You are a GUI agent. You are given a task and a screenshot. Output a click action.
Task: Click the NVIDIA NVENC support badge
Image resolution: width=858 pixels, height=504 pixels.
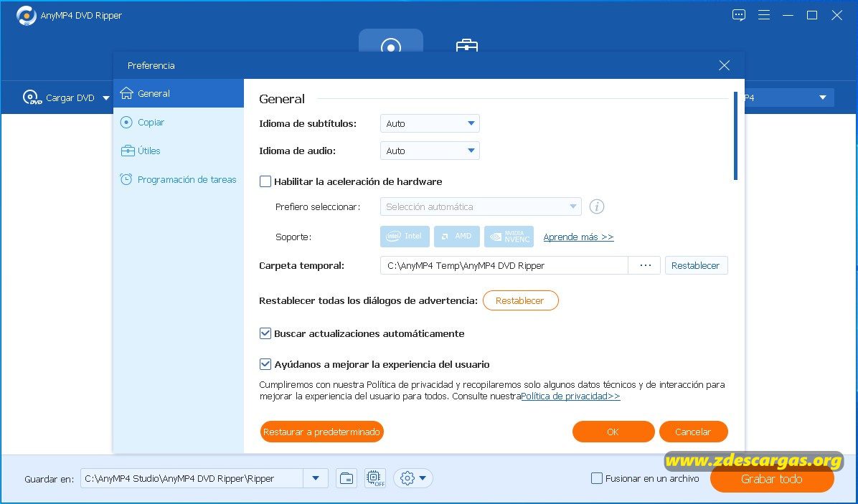coord(509,236)
